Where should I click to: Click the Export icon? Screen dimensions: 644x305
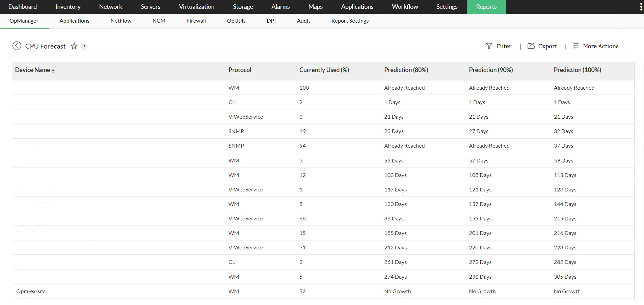click(x=531, y=46)
